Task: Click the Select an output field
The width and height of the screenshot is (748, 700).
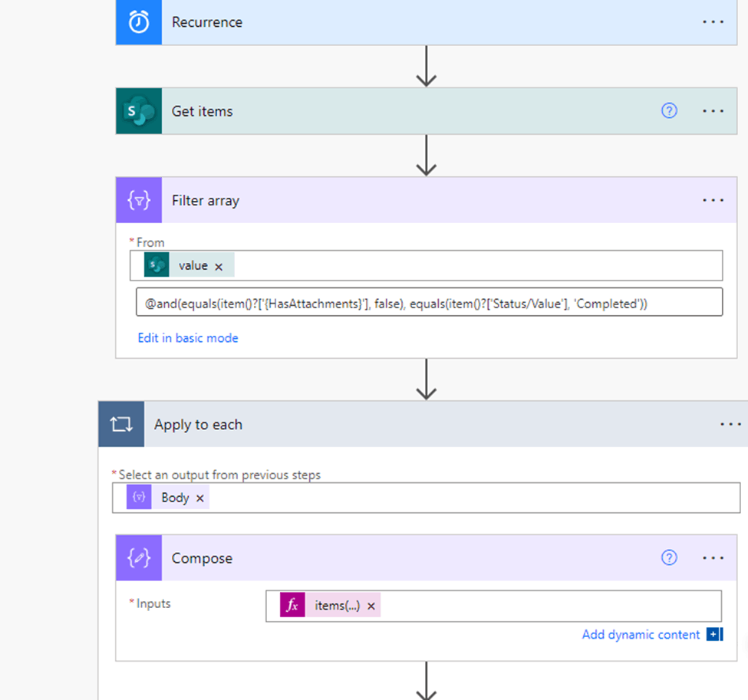Action: (x=426, y=498)
